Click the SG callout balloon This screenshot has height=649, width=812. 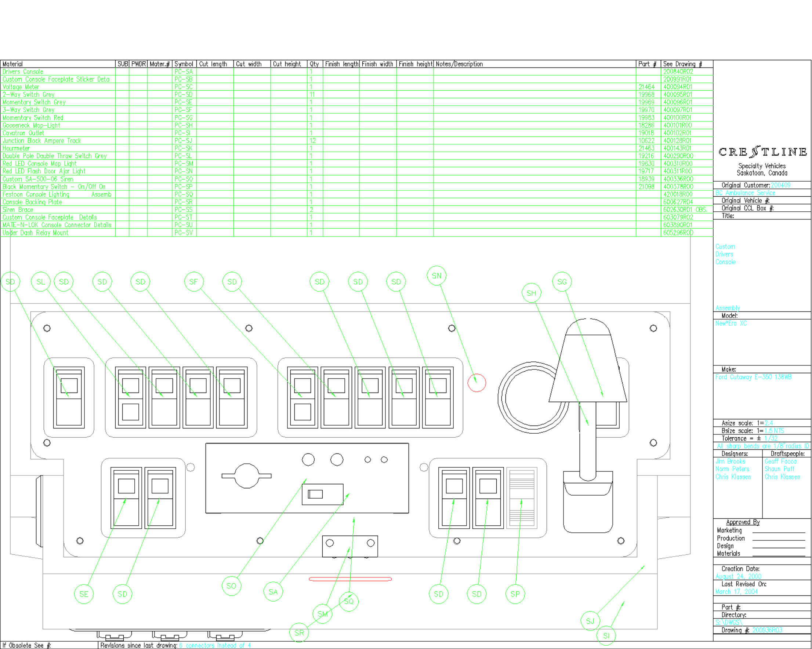562,282
